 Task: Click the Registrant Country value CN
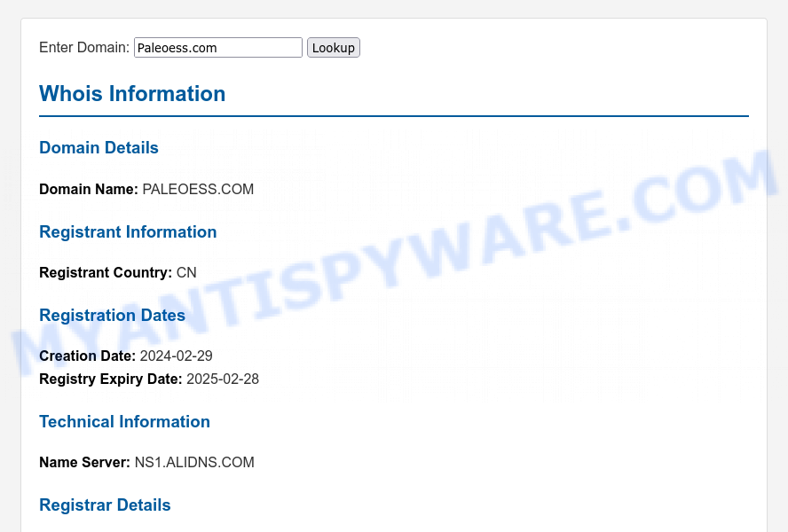click(x=186, y=273)
